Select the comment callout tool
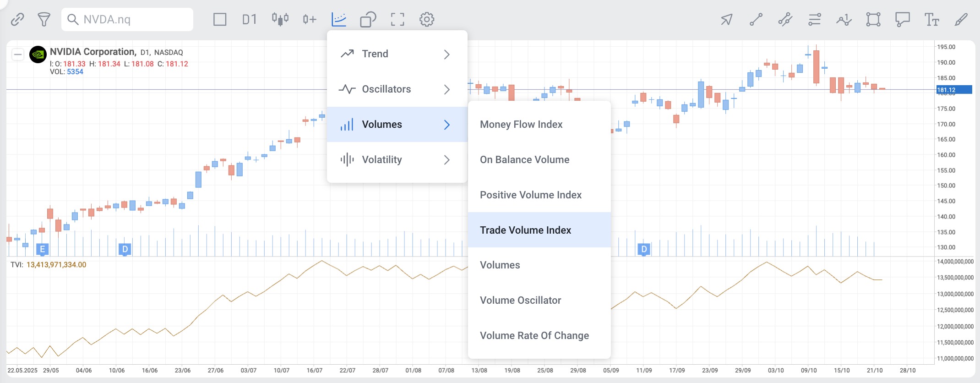The height and width of the screenshot is (383, 980). tap(902, 19)
